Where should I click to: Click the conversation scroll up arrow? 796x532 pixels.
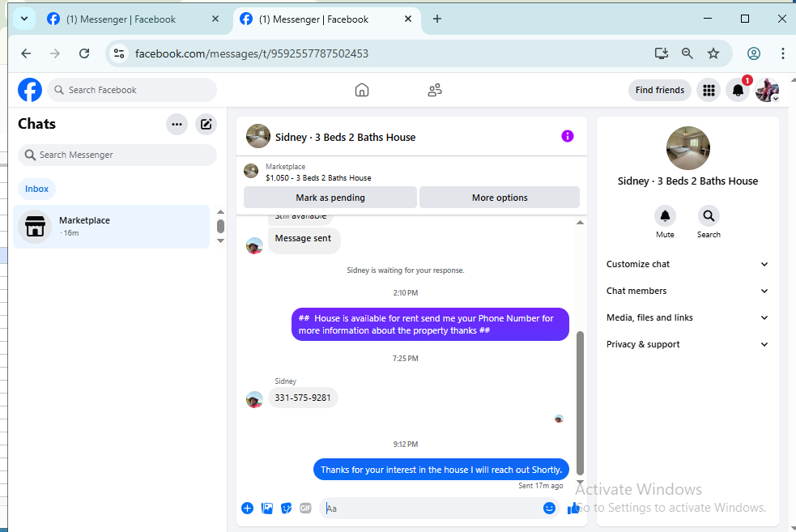[x=580, y=223]
